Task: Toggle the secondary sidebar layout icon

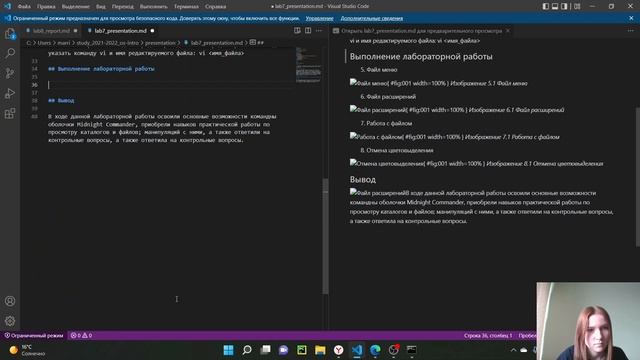Action: 564,6
